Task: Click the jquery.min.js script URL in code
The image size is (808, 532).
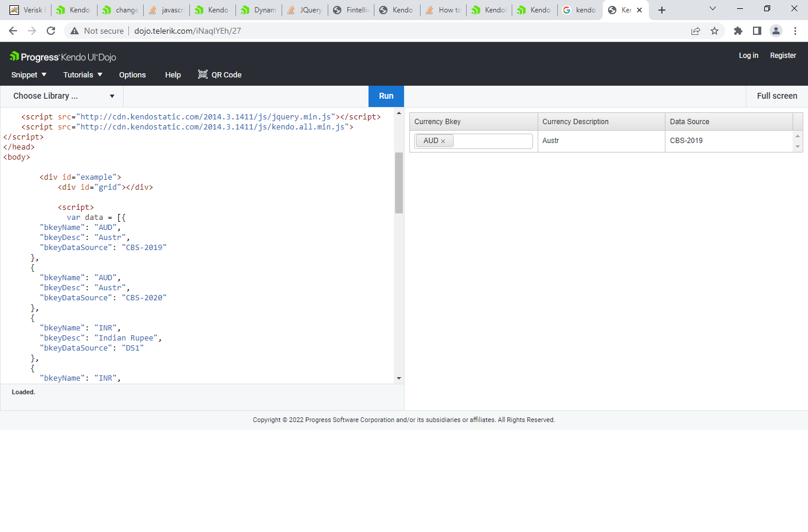Action: click(206, 117)
